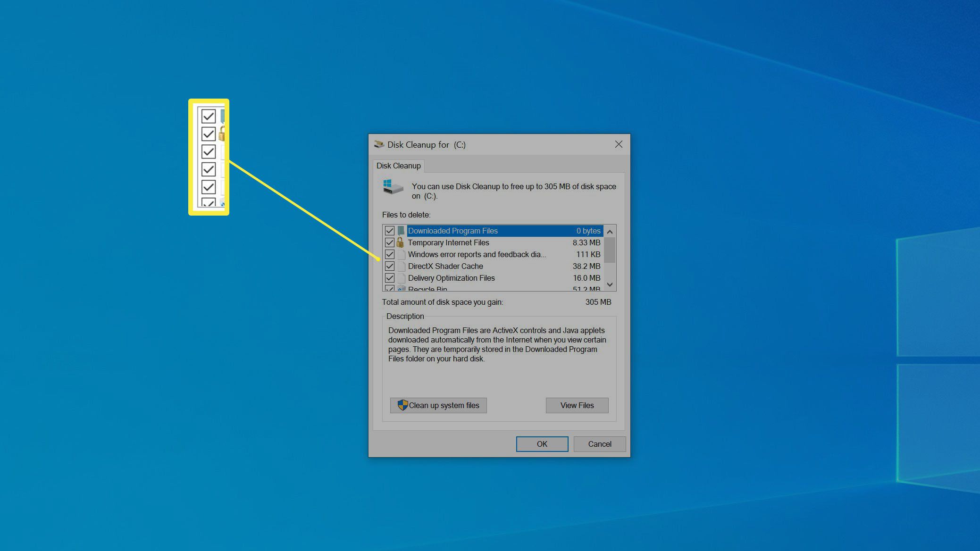
Task: Select the Downloaded Program Files row
Action: coord(493,231)
